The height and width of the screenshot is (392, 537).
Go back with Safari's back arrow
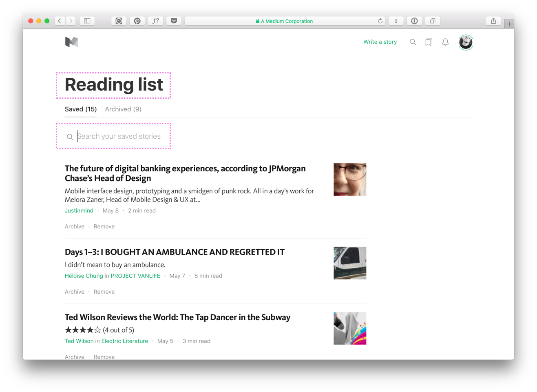click(60, 21)
